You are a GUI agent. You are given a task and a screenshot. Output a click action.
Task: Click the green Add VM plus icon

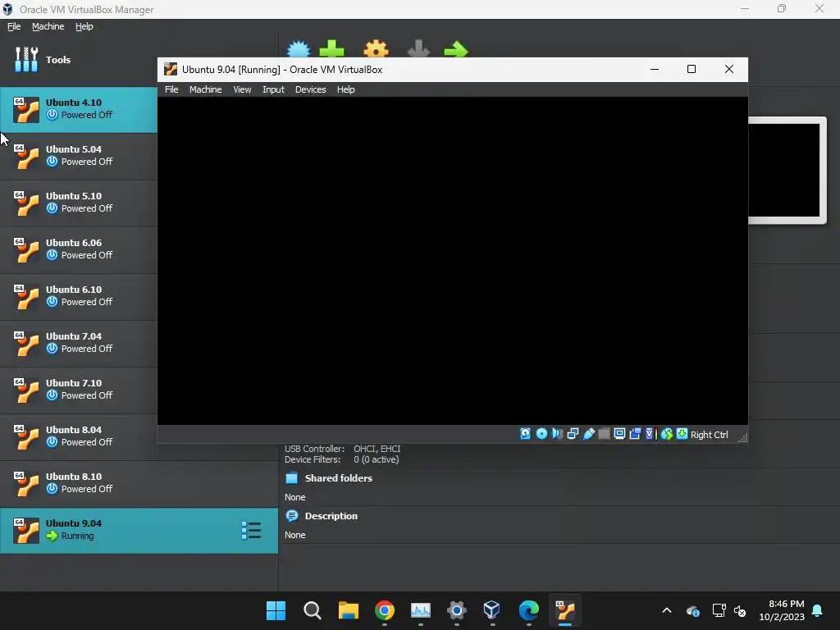[x=331, y=48]
